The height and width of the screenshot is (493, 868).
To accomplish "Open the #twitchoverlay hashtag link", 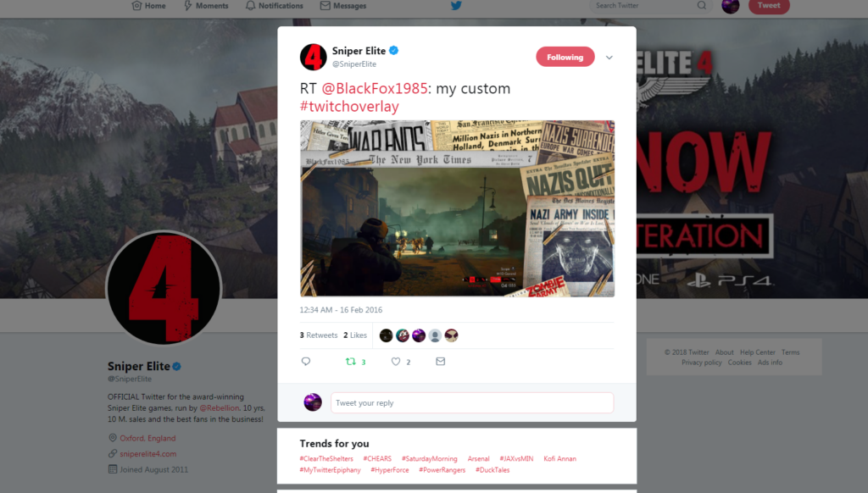I will [x=349, y=106].
